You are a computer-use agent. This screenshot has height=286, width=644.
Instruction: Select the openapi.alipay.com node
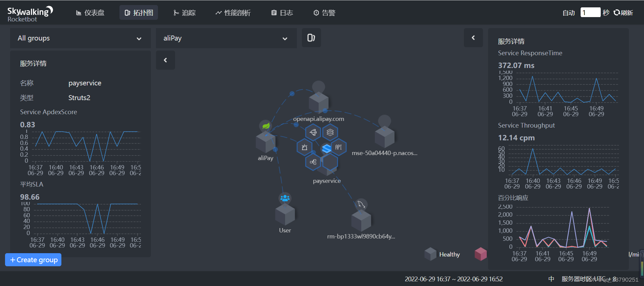319,103
